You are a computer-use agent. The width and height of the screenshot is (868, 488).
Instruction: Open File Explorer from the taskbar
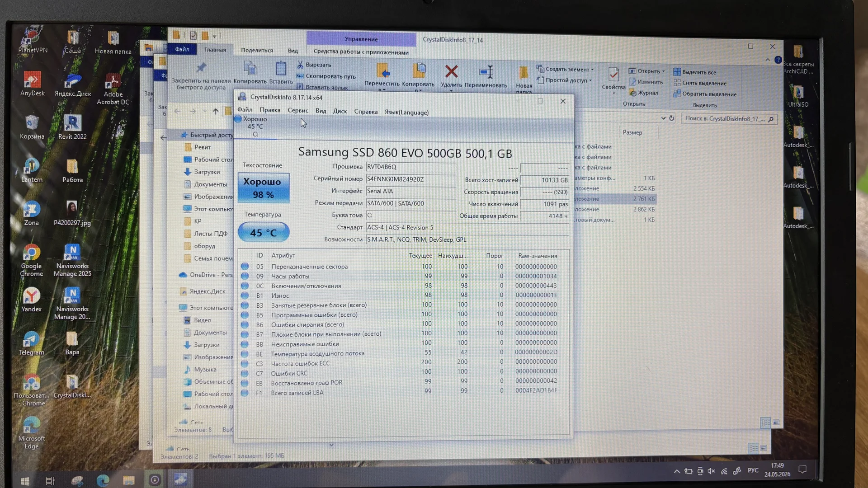coord(129,480)
